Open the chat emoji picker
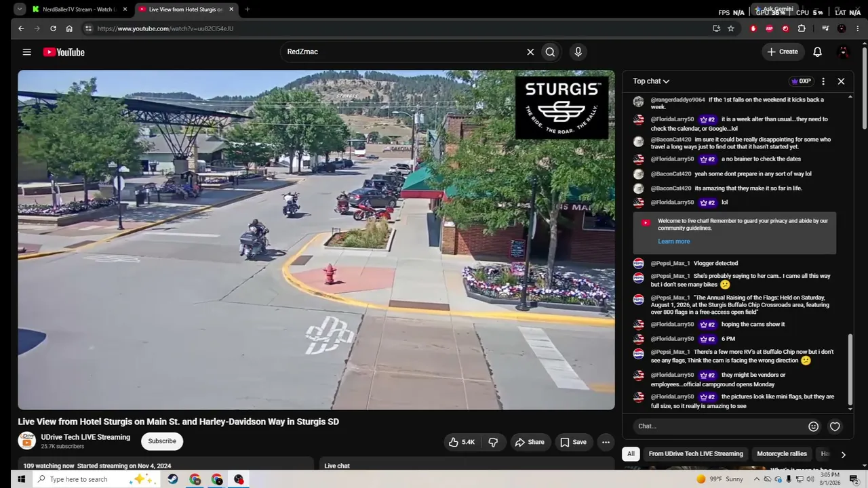Viewport: 868px width, 488px height. point(813,426)
